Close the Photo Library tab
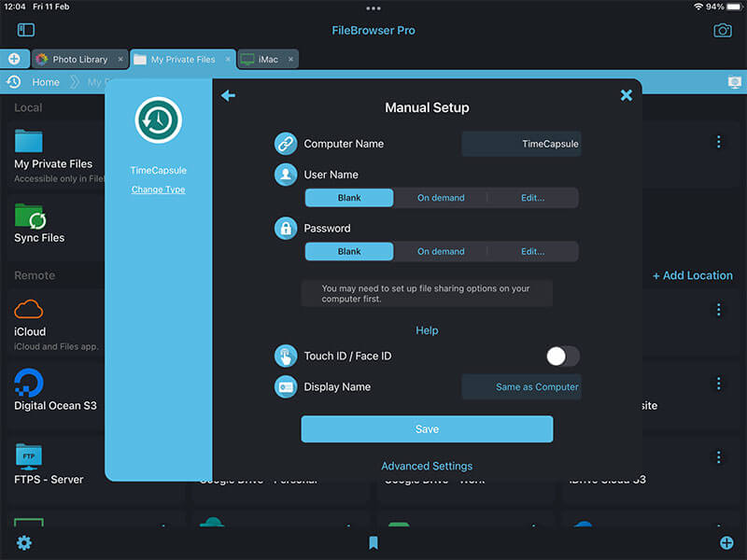 pyautogui.click(x=120, y=59)
